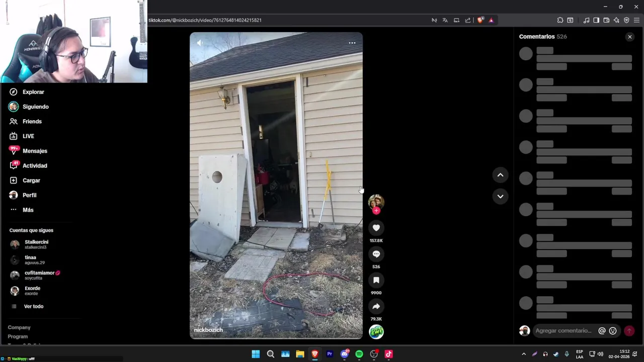
Task: Post comment with red arrow button
Action: click(629, 331)
